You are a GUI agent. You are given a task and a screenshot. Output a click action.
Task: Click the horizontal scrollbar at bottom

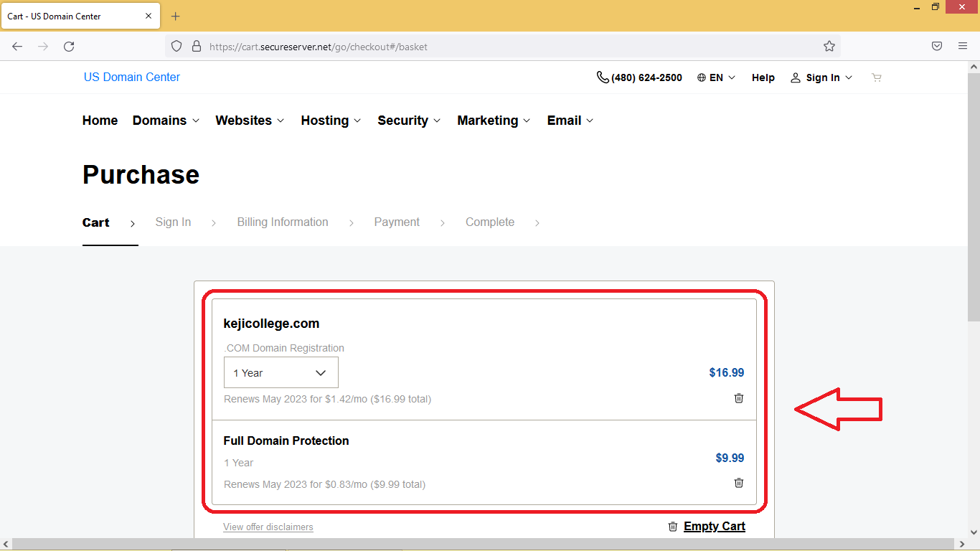[484, 544]
